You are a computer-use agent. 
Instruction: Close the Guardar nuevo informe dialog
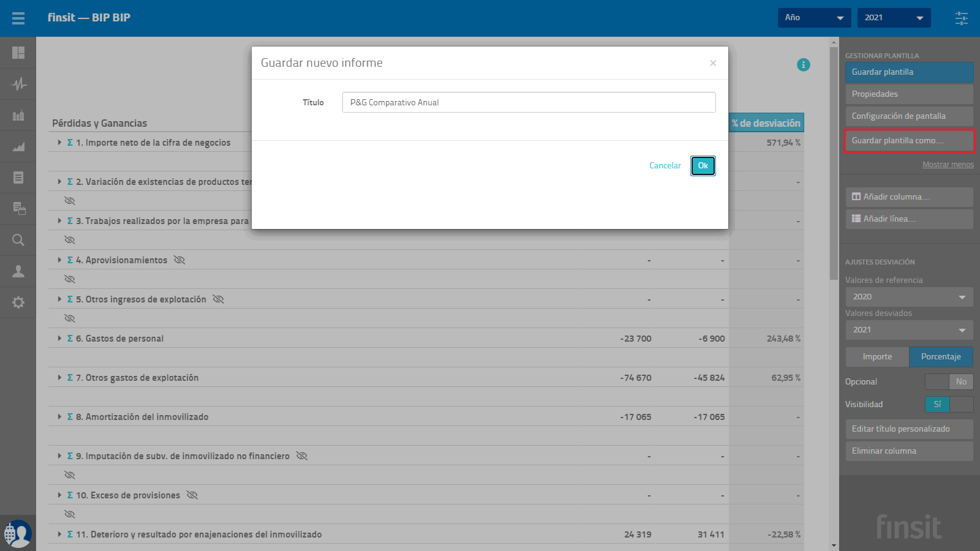click(713, 63)
